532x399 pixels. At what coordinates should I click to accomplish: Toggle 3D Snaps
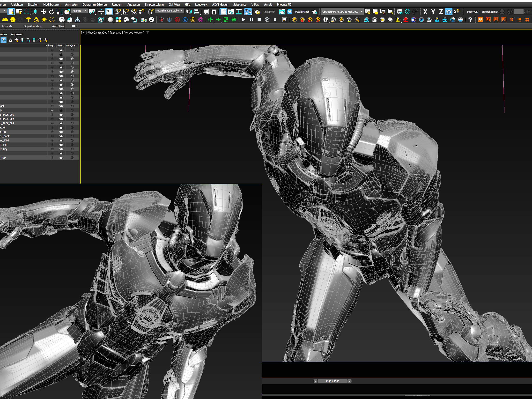(x=118, y=12)
